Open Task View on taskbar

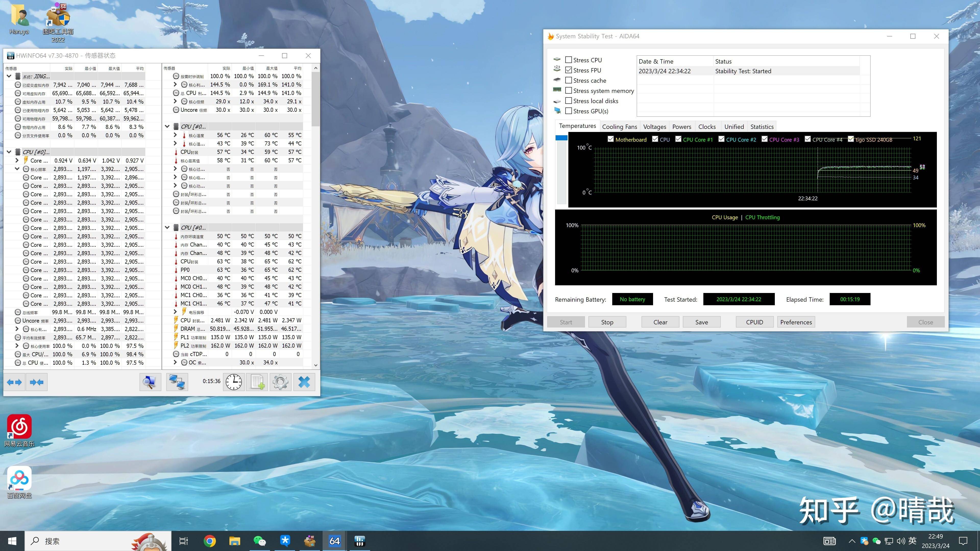tap(184, 541)
